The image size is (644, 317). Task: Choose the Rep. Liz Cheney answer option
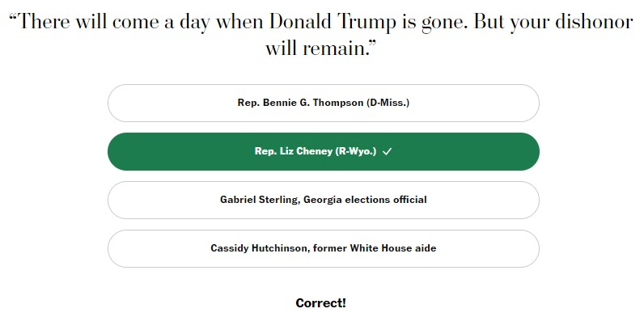tap(324, 151)
